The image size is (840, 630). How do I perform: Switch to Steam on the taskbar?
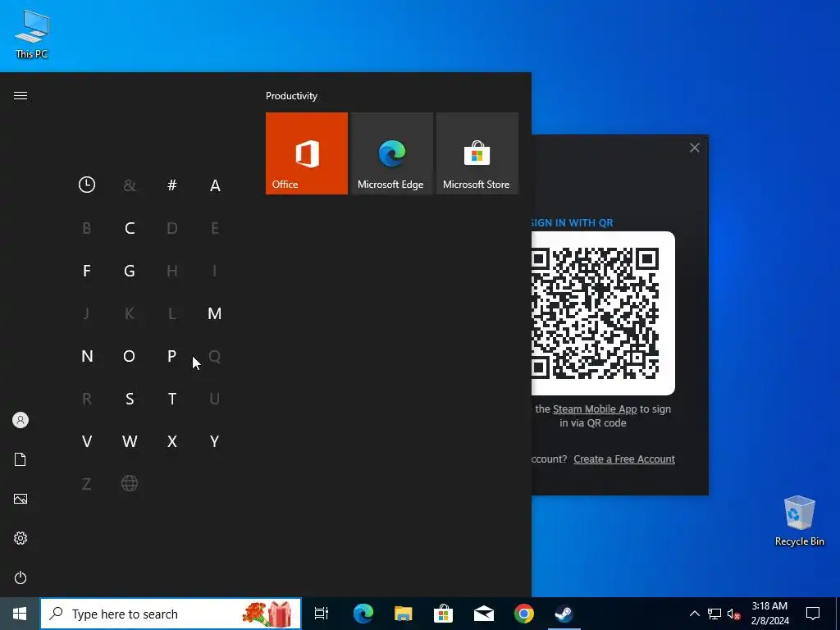[x=564, y=614]
